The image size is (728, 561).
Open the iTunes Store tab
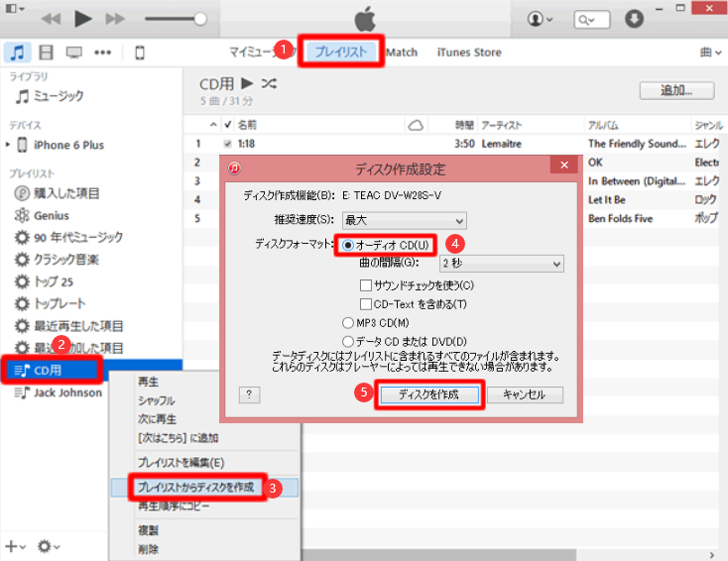point(469,53)
